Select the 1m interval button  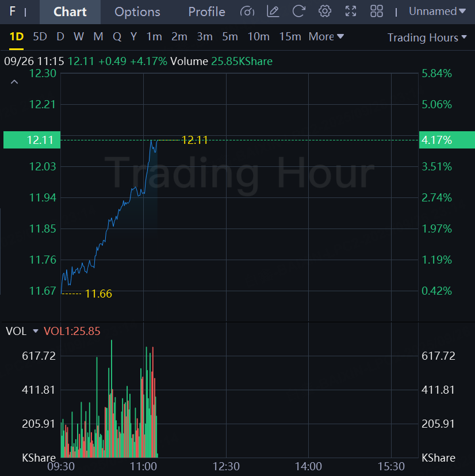[x=154, y=37]
